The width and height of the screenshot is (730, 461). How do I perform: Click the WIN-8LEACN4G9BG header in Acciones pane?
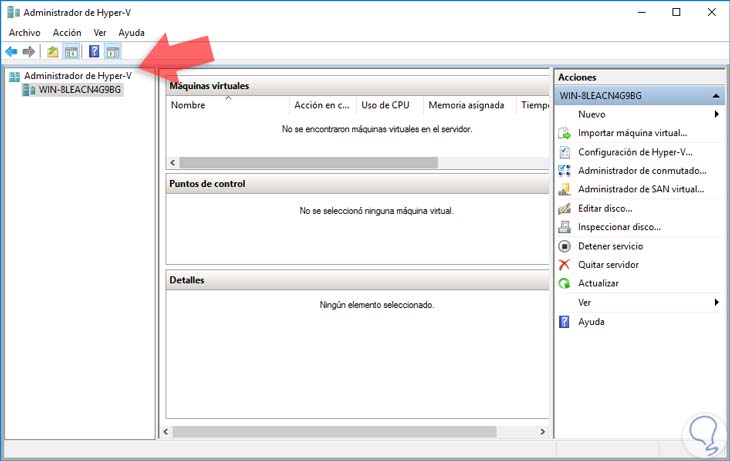[640, 96]
